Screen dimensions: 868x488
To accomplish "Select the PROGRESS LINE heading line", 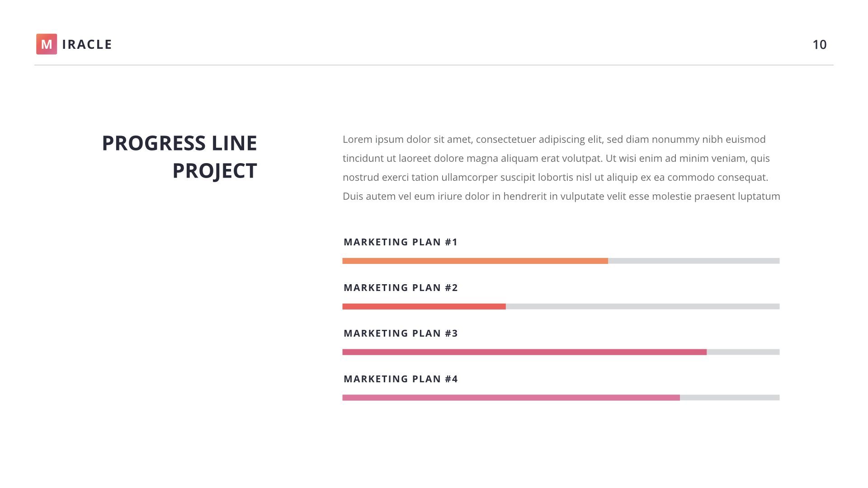I will tap(179, 143).
